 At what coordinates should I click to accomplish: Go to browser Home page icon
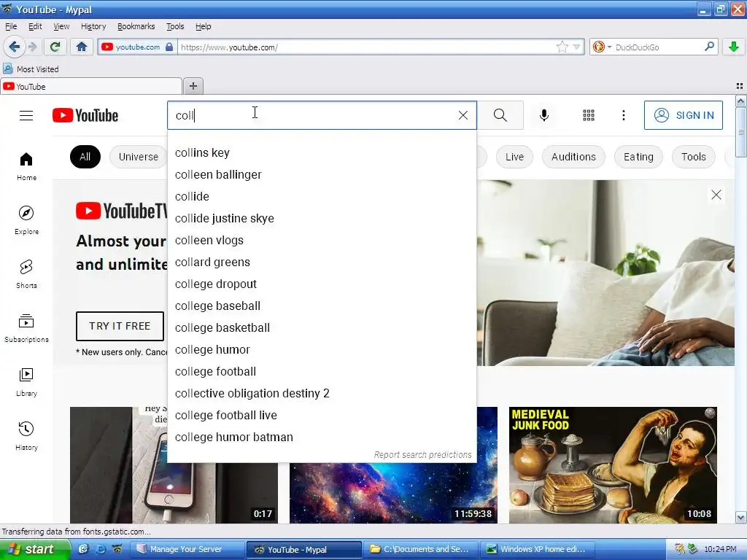tap(82, 47)
